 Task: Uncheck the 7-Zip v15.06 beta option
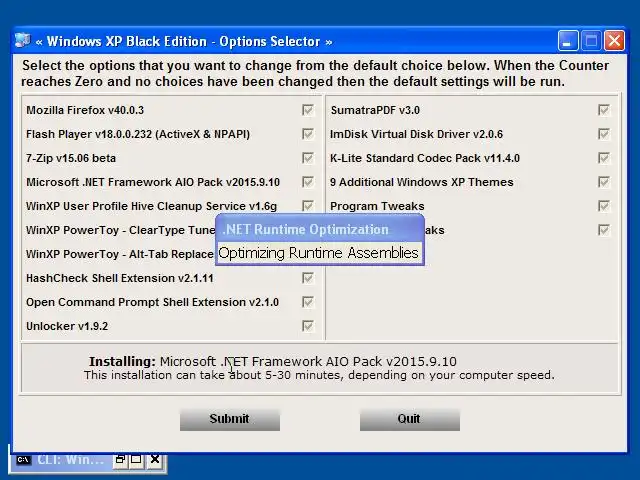tap(308, 158)
